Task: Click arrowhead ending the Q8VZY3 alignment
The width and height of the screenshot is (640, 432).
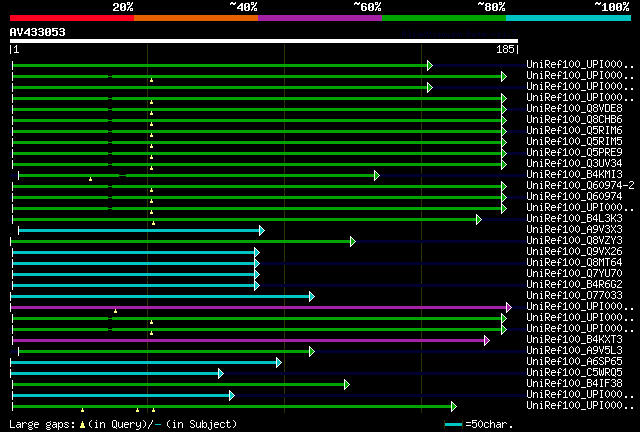Action: pos(353,242)
